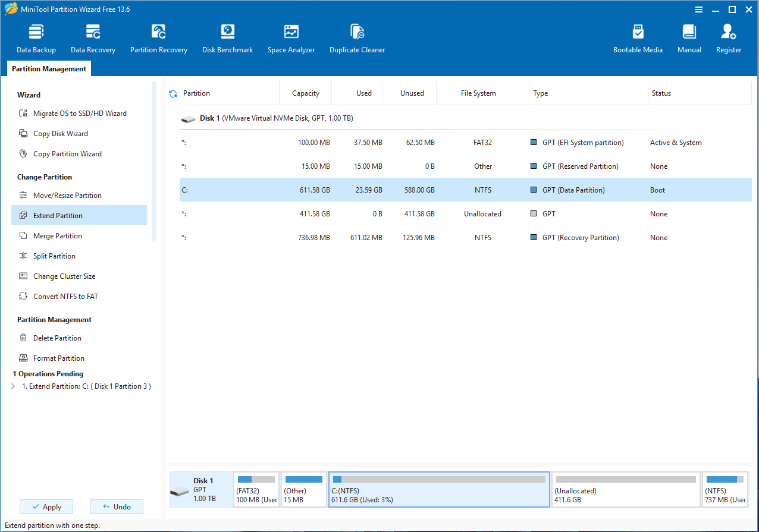Launch the Duplicate Cleaner
Viewport: 759px width, 532px height.
tap(357, 37)
